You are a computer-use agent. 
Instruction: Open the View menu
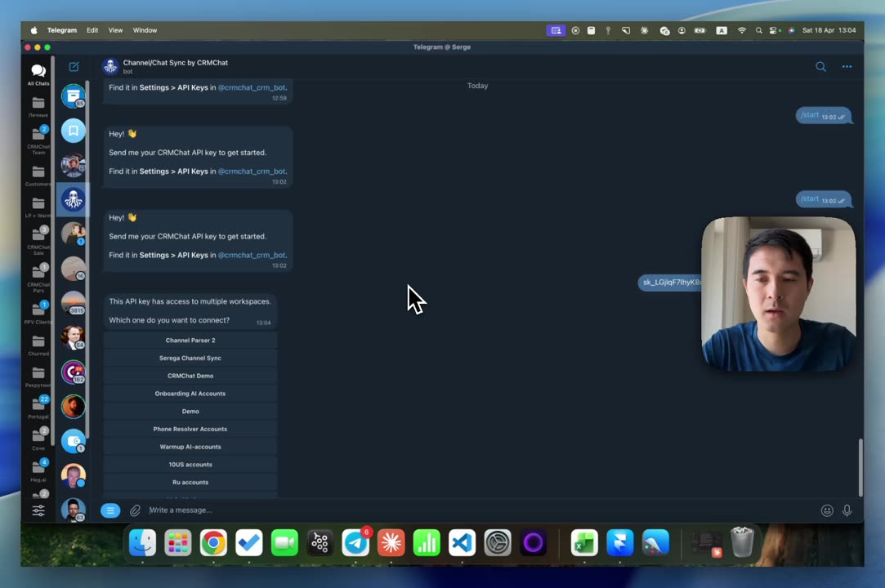click(x=115, y=30)
